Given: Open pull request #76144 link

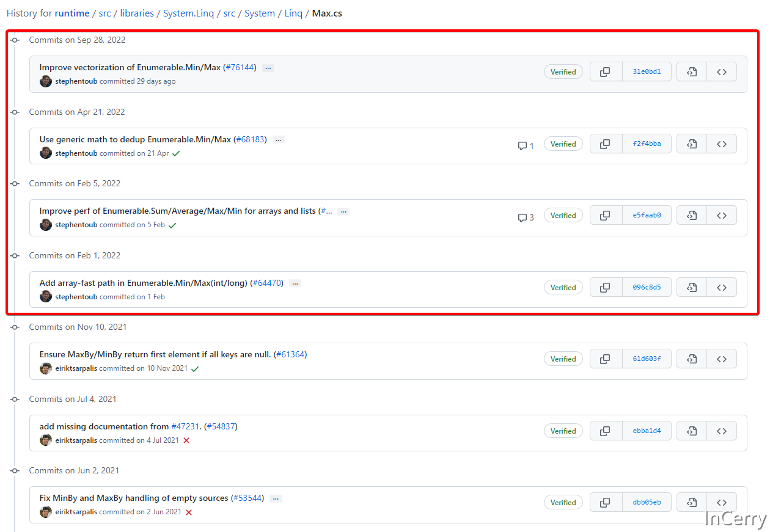Looking at the screenshot, I should click(240, 68).
